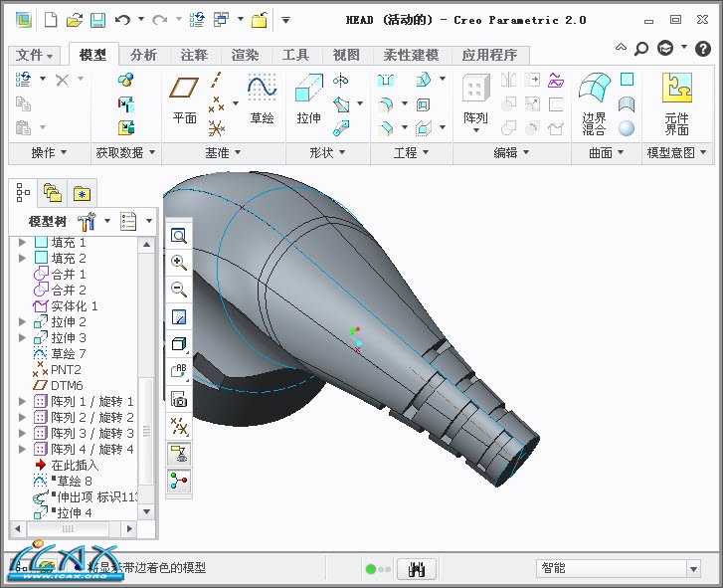This screenshot has height=588, width=723.
Task: Click the 平面 (Plane) datum tool
Action: (x=185, y=99)
